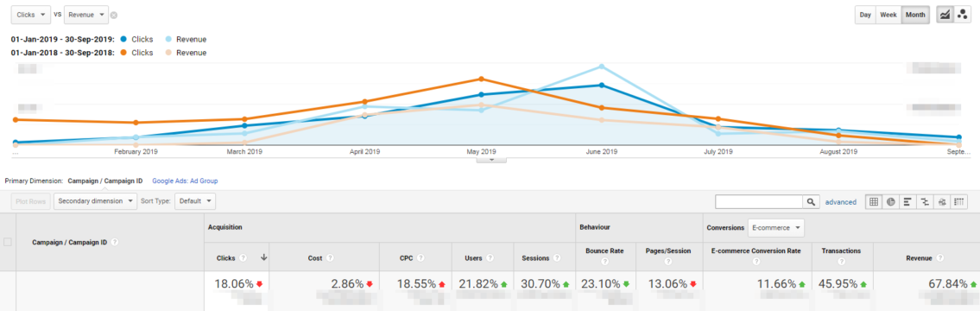Click the Clicks sort descending arrow
The image size is (980, 311).
263,257
